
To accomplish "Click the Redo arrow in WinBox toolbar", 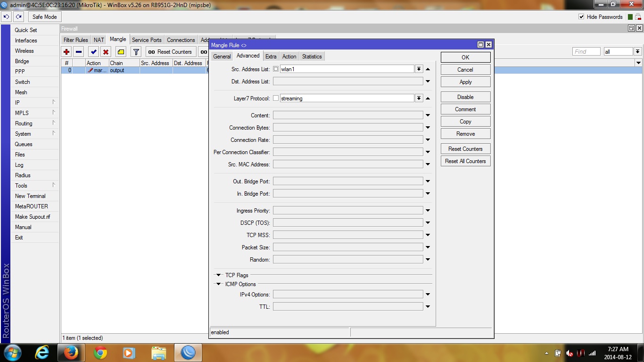I will click(18, 16).
